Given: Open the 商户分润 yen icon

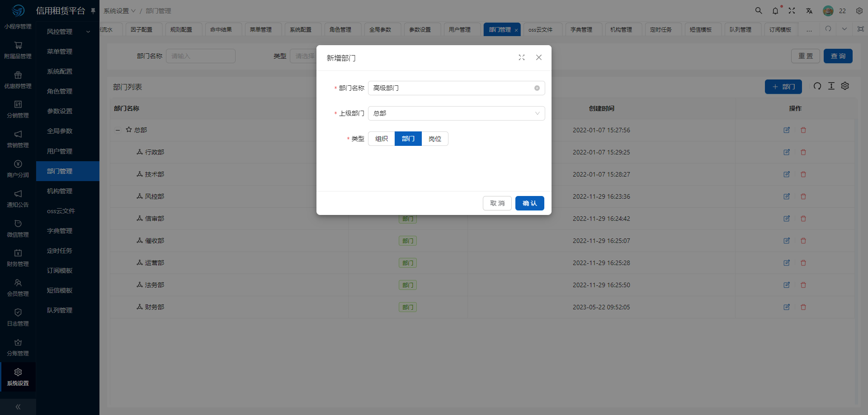Looking at the screenshot, I should [x=18, y=164].
